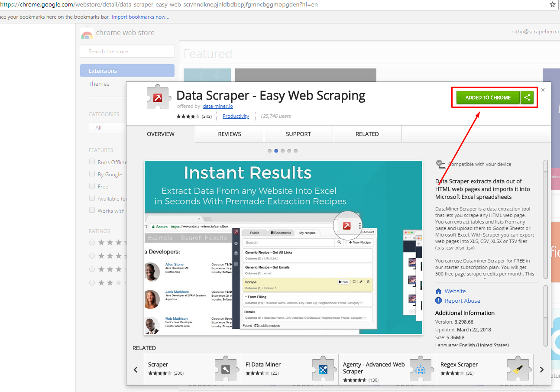560x392 pixels.
Task: Click the browser address bar URL
Action: pos(159,4)
